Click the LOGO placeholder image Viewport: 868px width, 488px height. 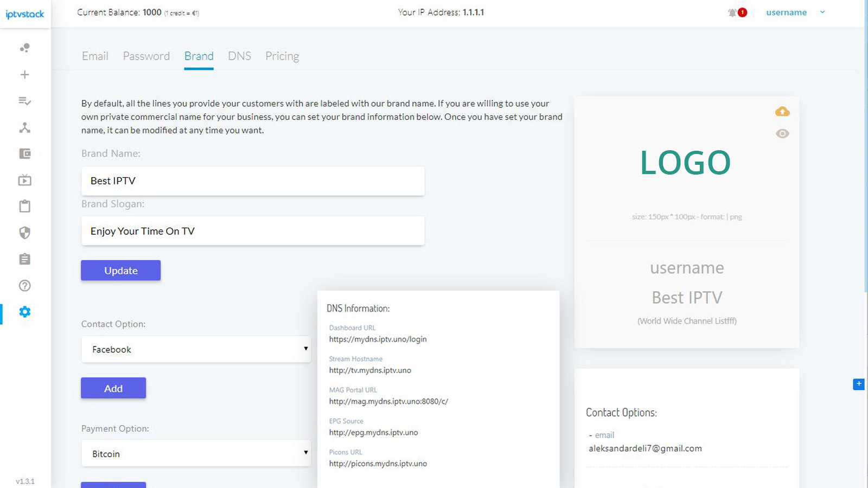click(685, 163)
